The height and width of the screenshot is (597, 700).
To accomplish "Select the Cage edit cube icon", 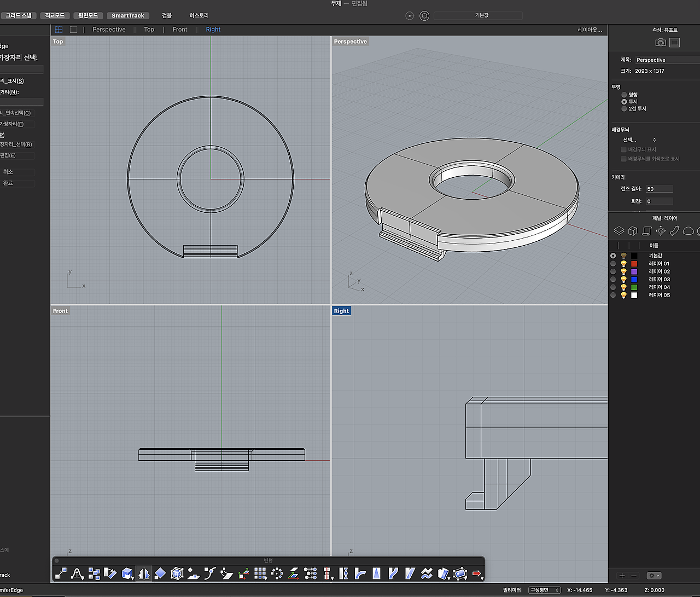I will pos(177,573).
